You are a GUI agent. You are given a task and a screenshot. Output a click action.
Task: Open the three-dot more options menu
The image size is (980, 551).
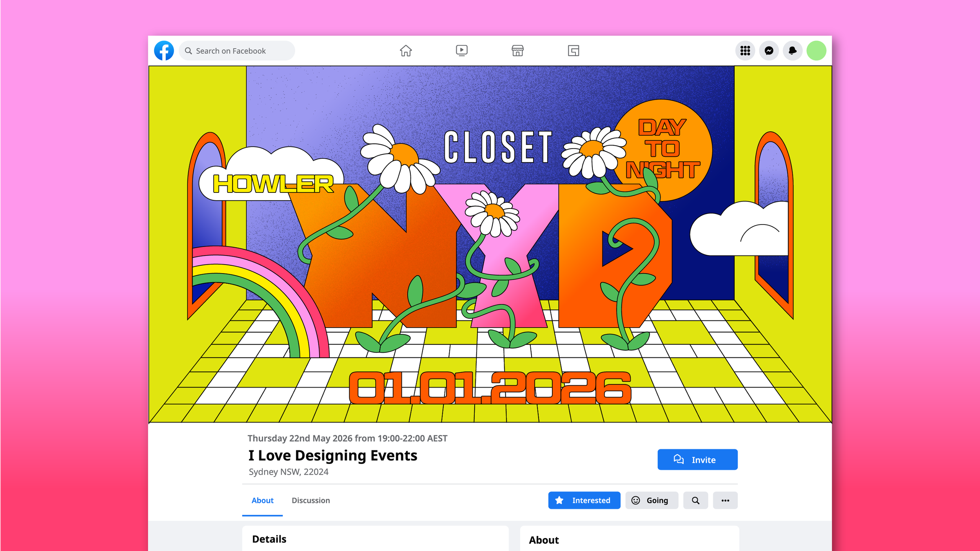click(x=725, y=500)
